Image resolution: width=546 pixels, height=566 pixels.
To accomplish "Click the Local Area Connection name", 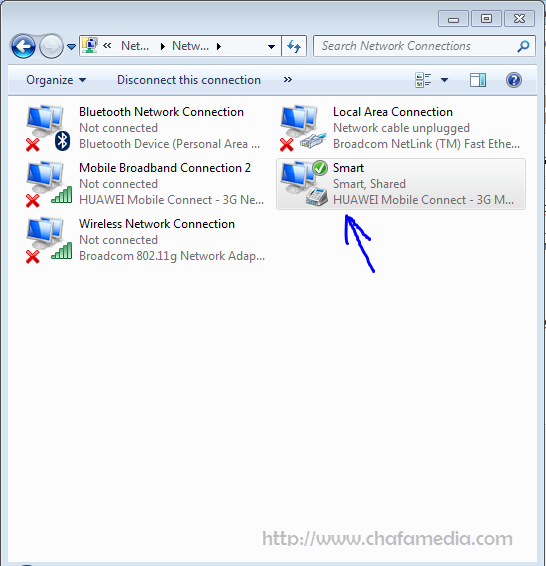I will [393, 112].
